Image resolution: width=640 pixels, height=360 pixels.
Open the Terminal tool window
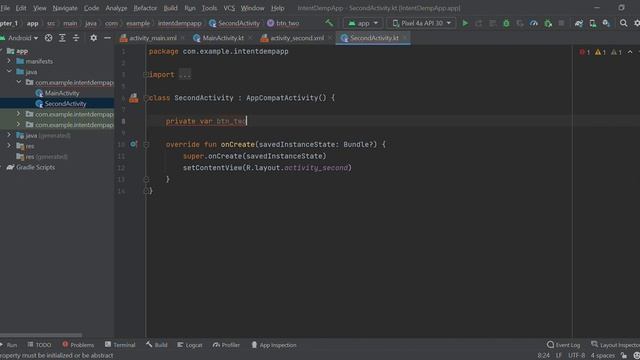(x=120, y=345)
